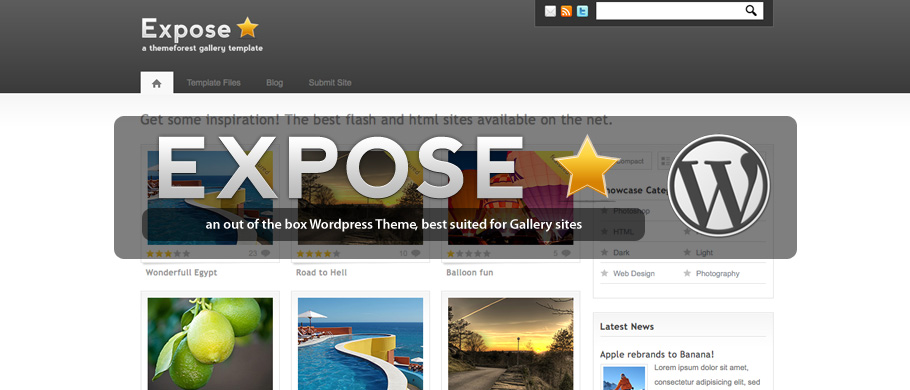Open the Balloon fun title link

point(470,272)
